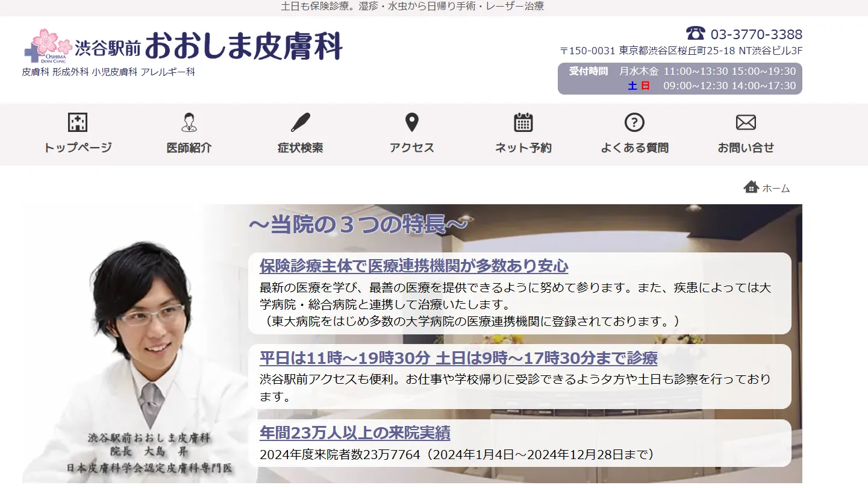The height and width of the screenshot is (488, 868).
Task: Open the 年間23万人以上の来院実績 link
Action: click(355, 433)
